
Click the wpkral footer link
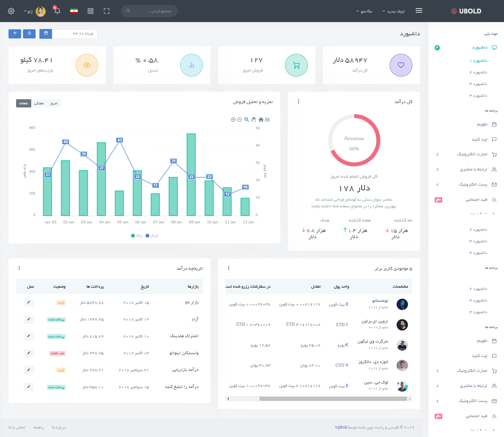tap(341, 427)
